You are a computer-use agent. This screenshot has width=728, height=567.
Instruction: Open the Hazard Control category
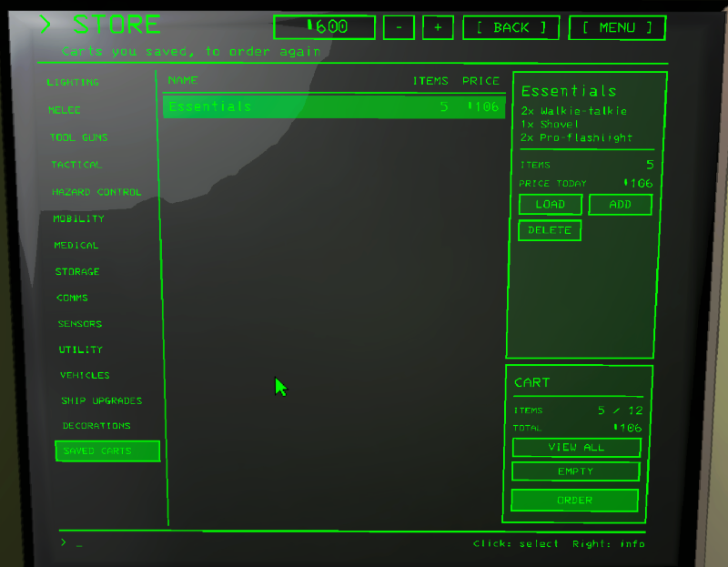coord(96,192)
